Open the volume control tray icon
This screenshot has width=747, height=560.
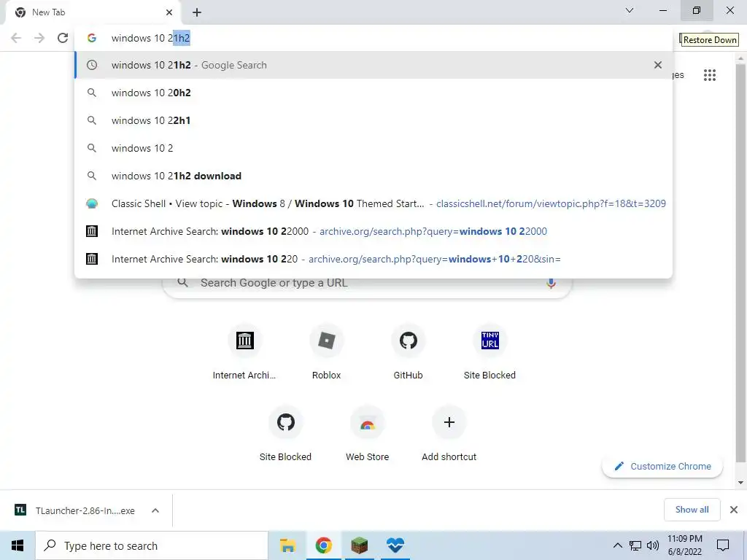point(653,545)
